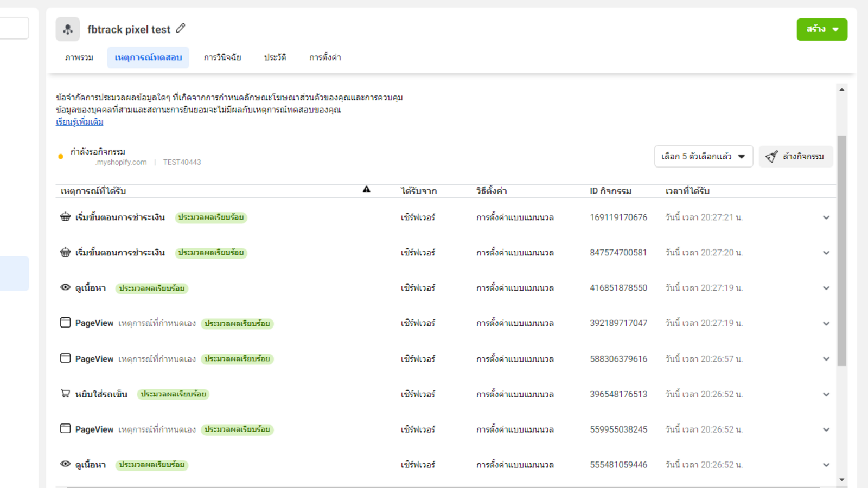Click timestamp 20:27:21 cell
The width and height of the screenshot is (868, 488).
704,217
